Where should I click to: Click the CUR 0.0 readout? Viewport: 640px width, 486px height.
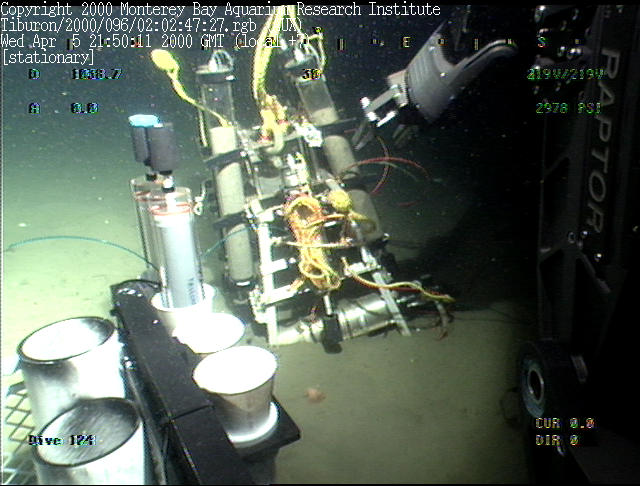564,424
